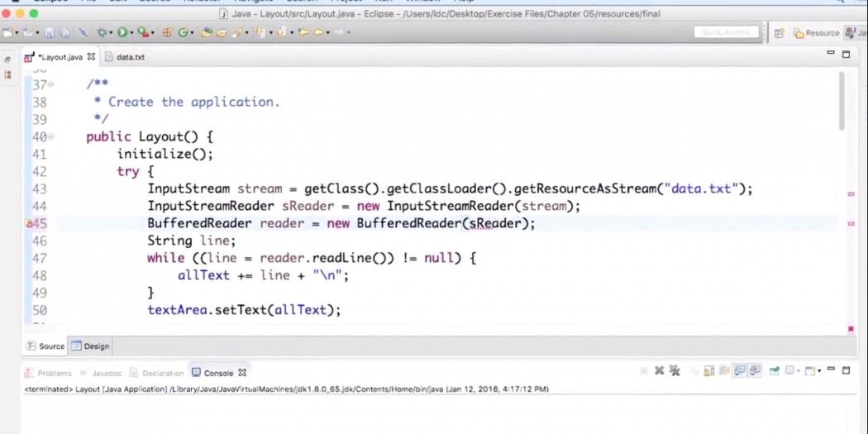The width and height of the screenshot is (868, 434).
Task: Toggle Scroll Lock in the Console toolbar
Action: coord(709,370)
